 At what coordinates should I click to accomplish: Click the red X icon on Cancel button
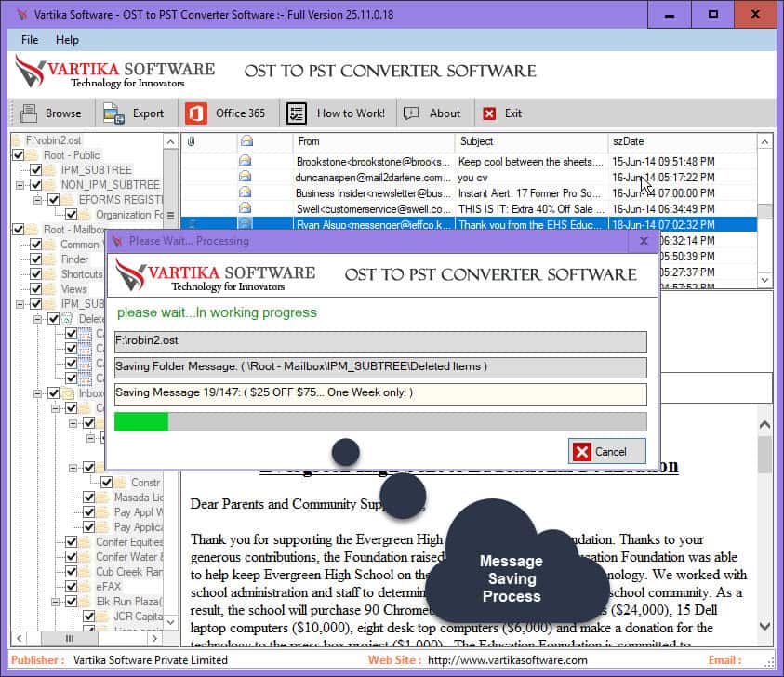[582, 452]
